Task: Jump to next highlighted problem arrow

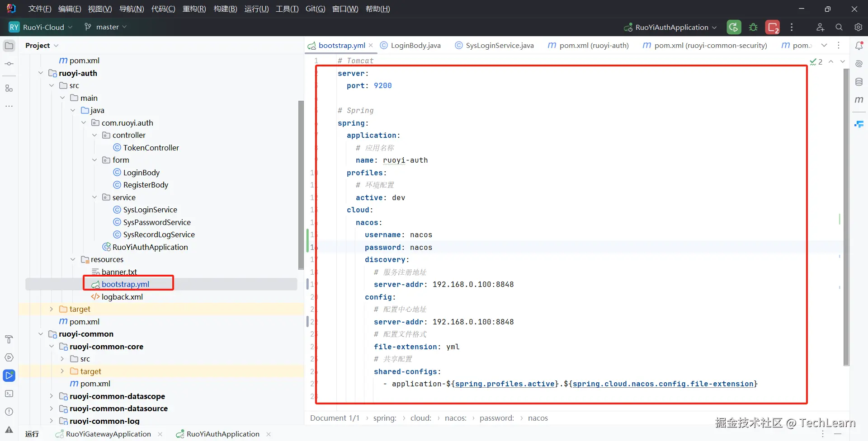Action: 843,61
